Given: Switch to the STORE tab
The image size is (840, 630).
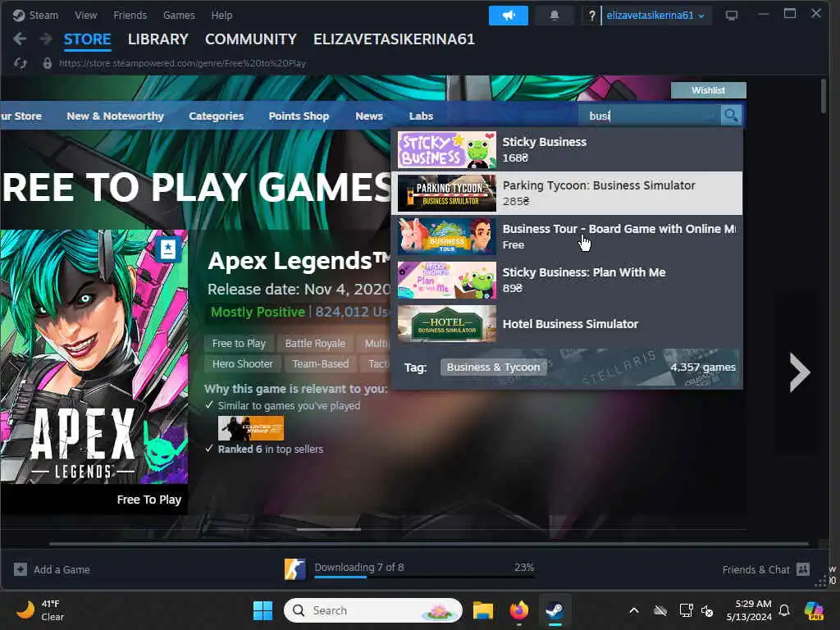Looking at the screenshot, I should (87, 39).
